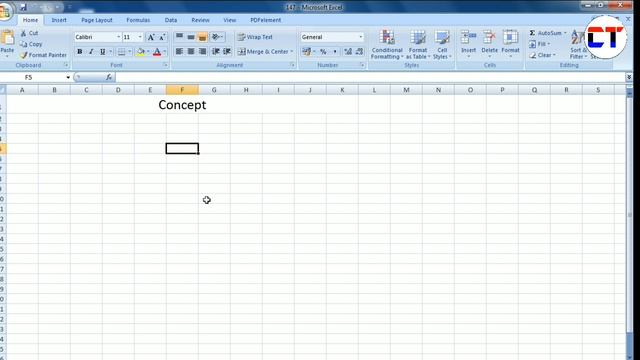This screenshot has width=640, height=360.
Task: Open Conditional Formatting
Action: pyautogui.click(x=387, y=45)
